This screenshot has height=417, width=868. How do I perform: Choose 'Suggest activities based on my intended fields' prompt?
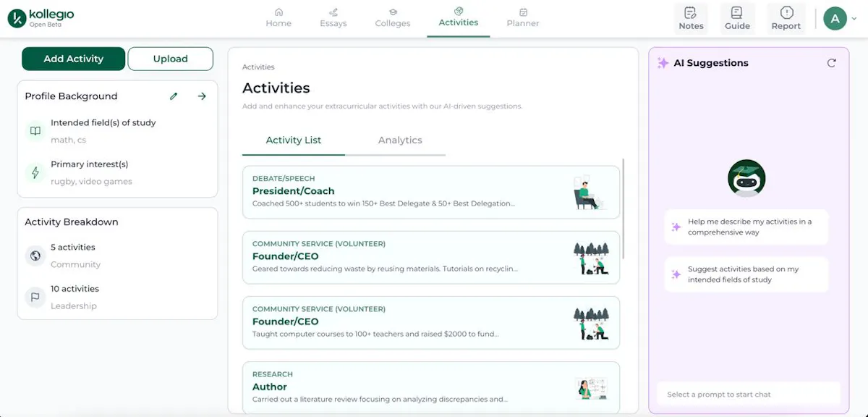click(x=746, y=274)
